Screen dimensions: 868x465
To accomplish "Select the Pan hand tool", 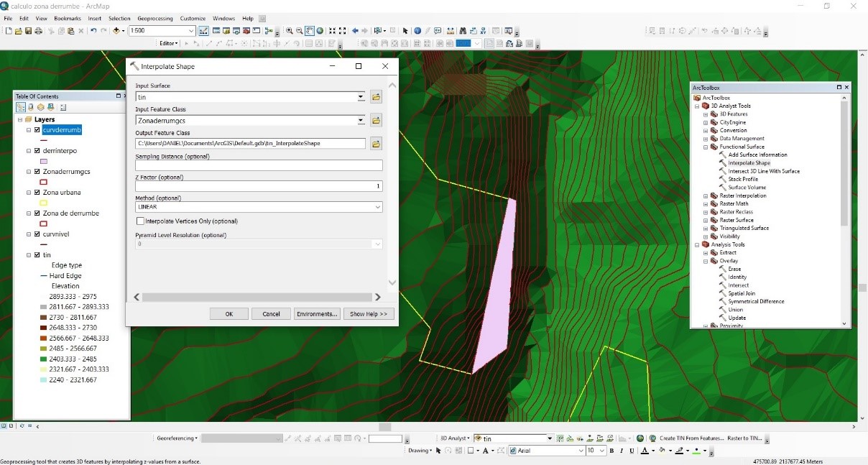I will click(x=310, y=31).
